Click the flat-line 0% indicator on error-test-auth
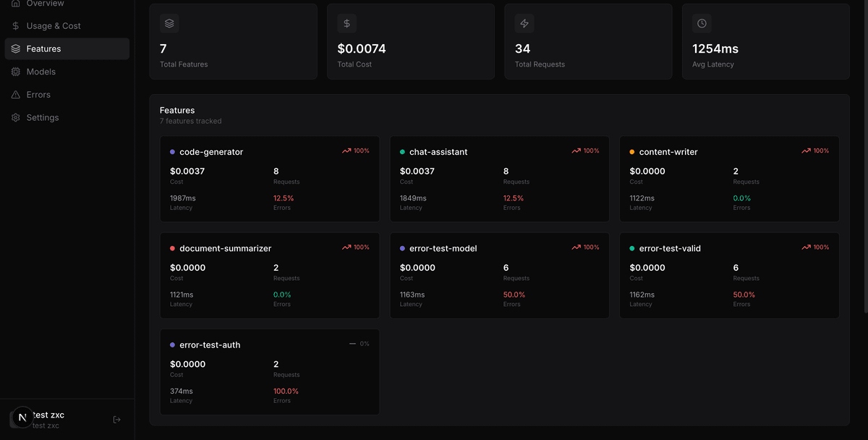The height and width of the screenshot is (440, 868). click(x=359, y=344)
